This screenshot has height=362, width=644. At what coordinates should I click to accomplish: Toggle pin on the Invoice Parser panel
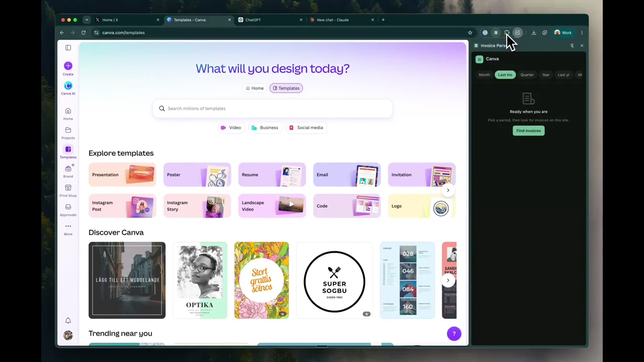572,46
